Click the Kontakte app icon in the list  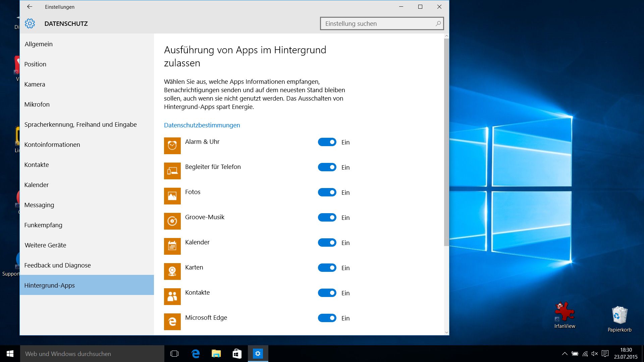172,297
